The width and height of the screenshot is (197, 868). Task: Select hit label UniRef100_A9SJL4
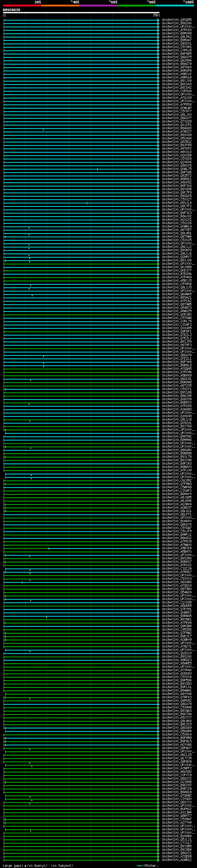point(177,203)
